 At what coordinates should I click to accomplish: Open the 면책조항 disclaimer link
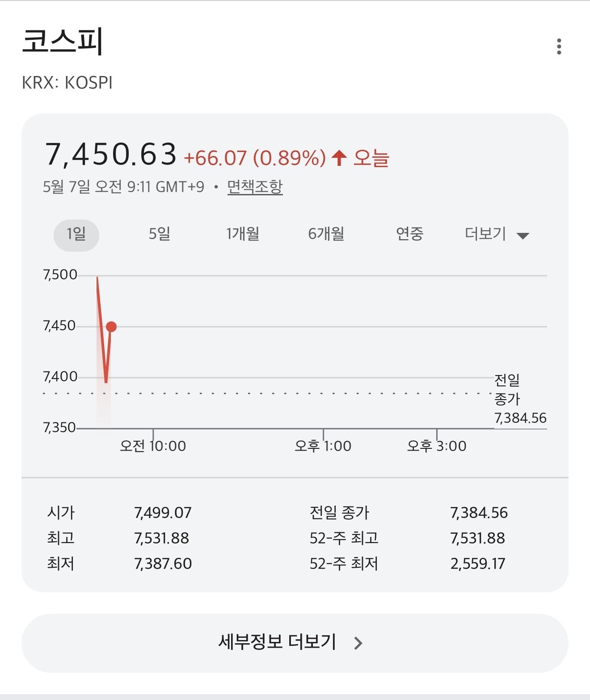click(x=255, y=186)
